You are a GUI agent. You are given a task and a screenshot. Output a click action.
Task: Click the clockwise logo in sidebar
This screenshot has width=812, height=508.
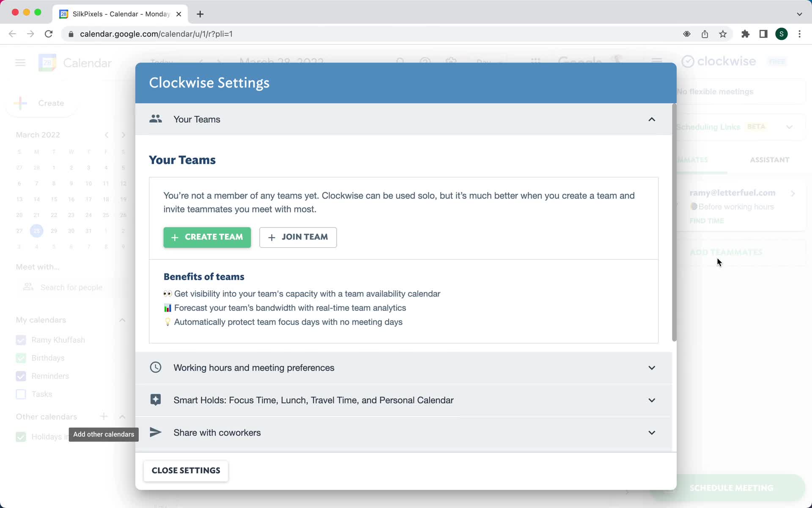coord(719,61)
